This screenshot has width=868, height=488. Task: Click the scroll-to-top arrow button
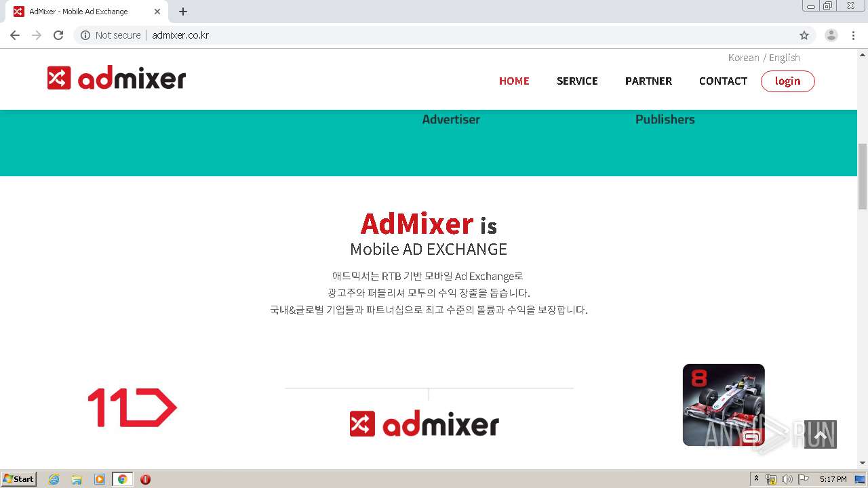click(820, 434)
